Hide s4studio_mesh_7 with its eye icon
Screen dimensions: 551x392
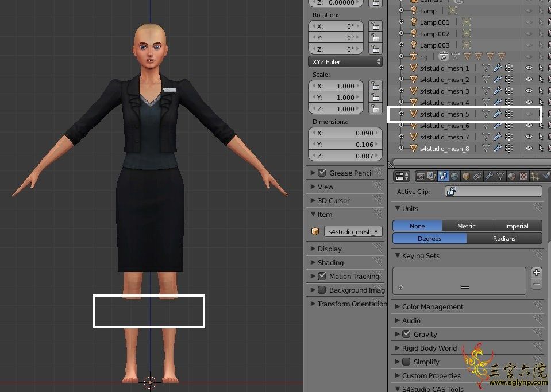529,137
